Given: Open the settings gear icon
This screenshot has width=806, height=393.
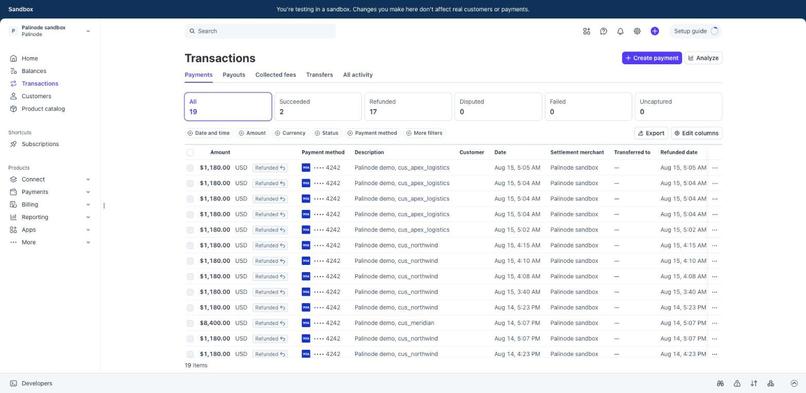Looking at the screenshot, I should 637,31.
